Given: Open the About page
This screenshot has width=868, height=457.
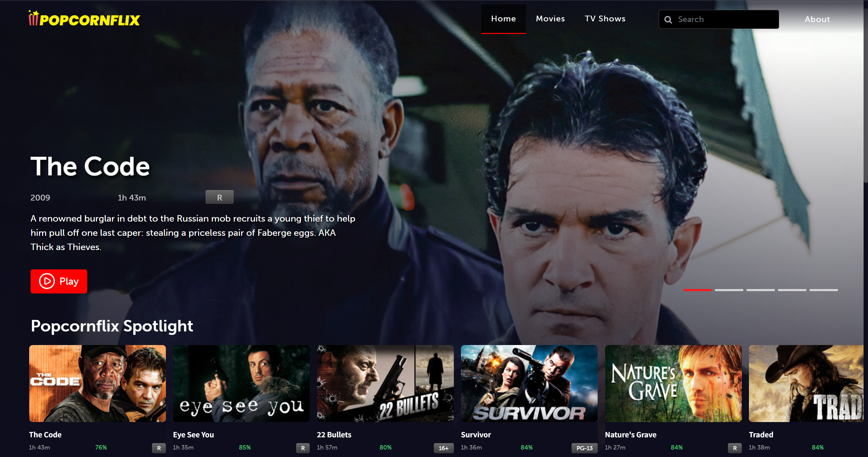Looking at the screenshot, I should point(817,20).
